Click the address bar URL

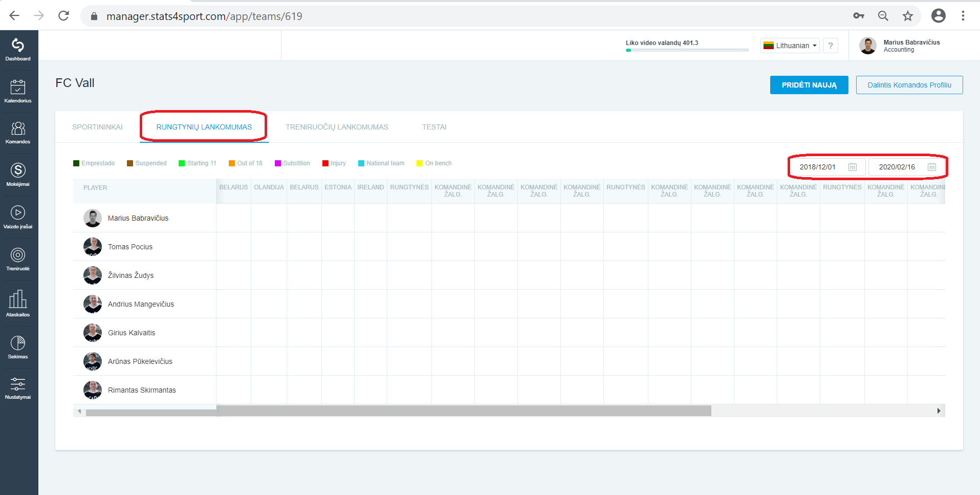coord(204,16)
